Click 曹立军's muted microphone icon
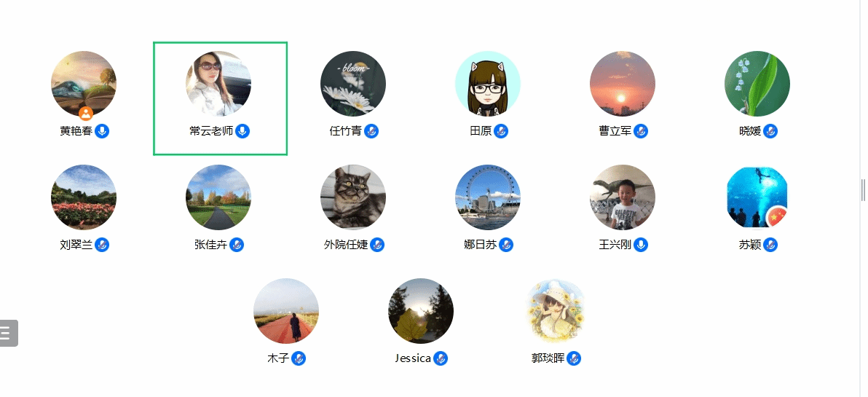868x397 pixels. coord(641,131)
